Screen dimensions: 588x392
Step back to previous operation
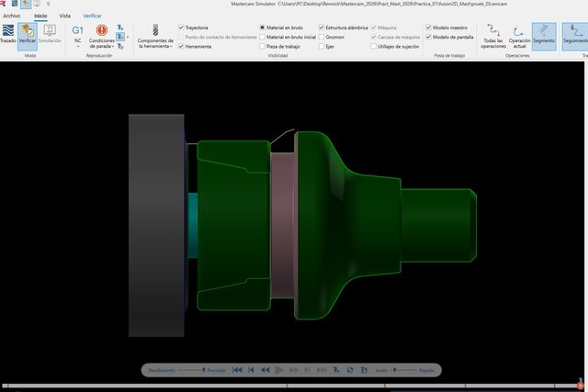tap(251, 370)
